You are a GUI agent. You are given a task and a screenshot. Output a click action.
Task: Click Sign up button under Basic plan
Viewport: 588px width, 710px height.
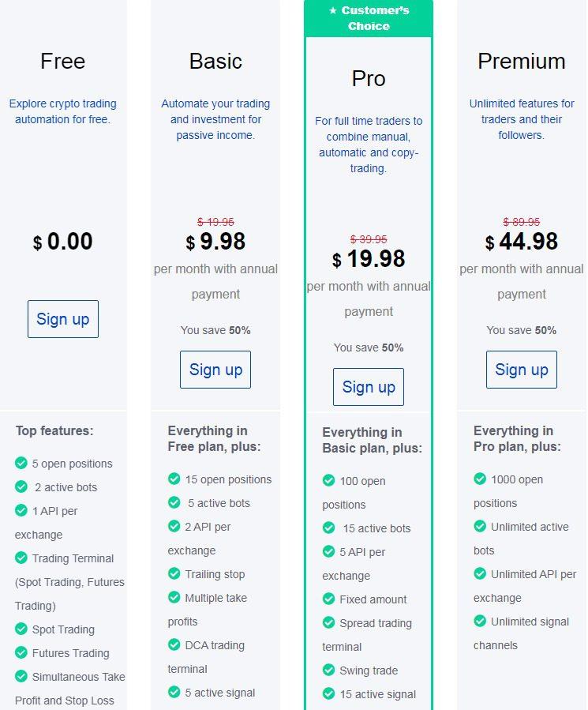[x=215, y=370]
